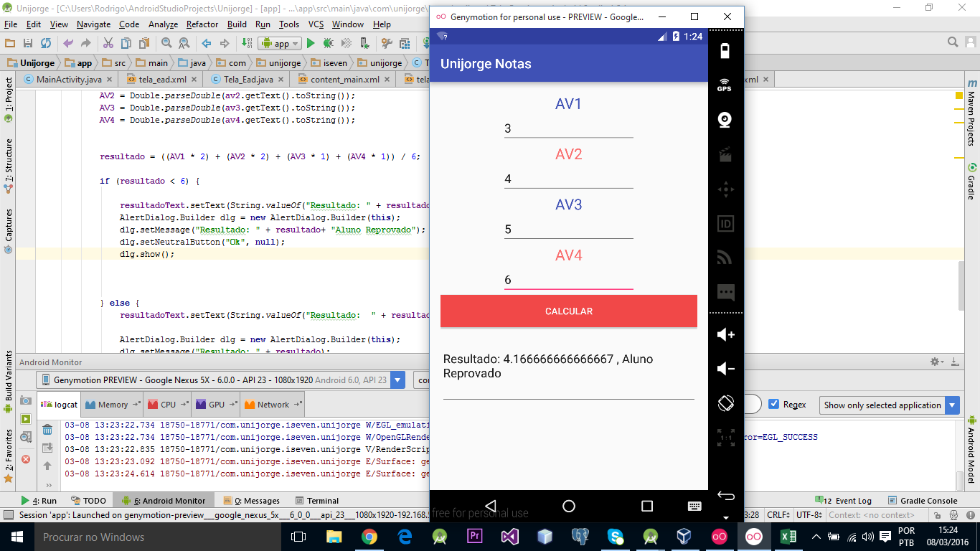Open the Terminal tool window
This screenshot has height=551, width=980.
click(x=323, y=501)
